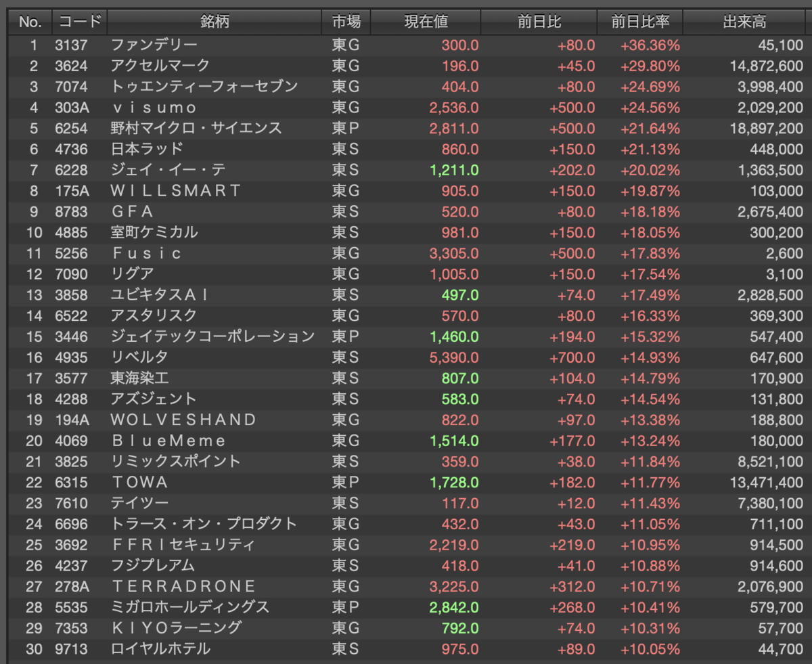Viewport: 812px width, 664px height.
Task: Sort by the 銘柄 column header
Action: (215, 22)
